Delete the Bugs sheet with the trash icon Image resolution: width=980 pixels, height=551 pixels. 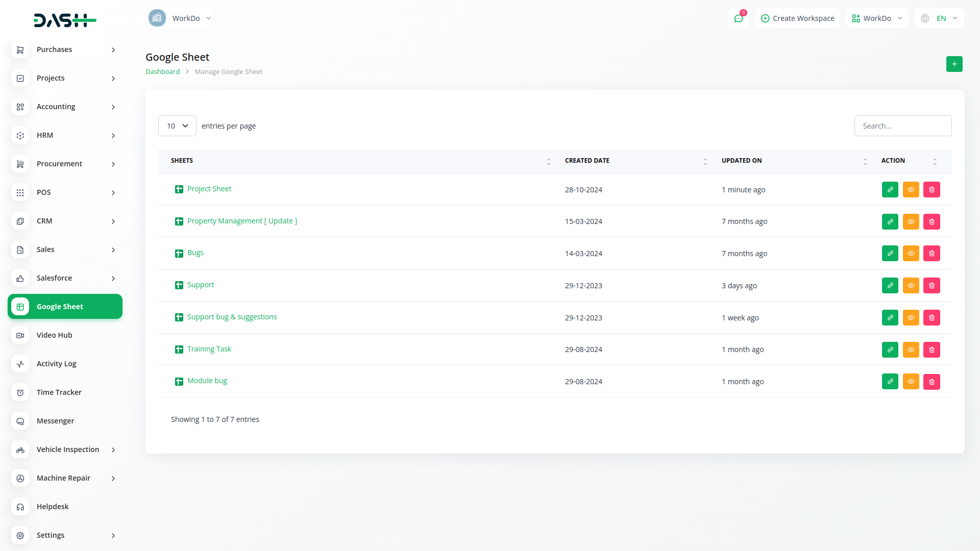pyautogui.click(x=932, y=254)
